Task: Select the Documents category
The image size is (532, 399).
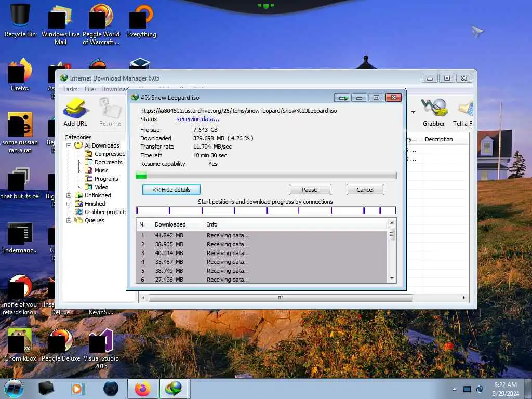Action: click(x=104, y=162)
